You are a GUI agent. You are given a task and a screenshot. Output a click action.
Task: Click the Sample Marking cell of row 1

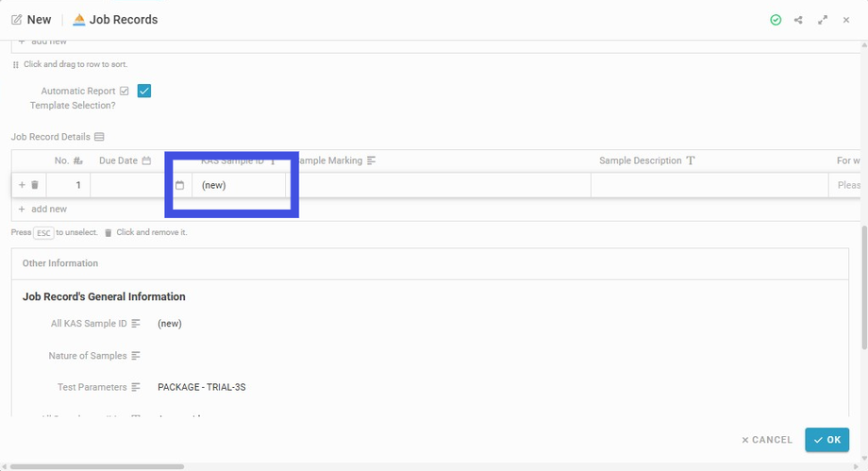[439, 185]
